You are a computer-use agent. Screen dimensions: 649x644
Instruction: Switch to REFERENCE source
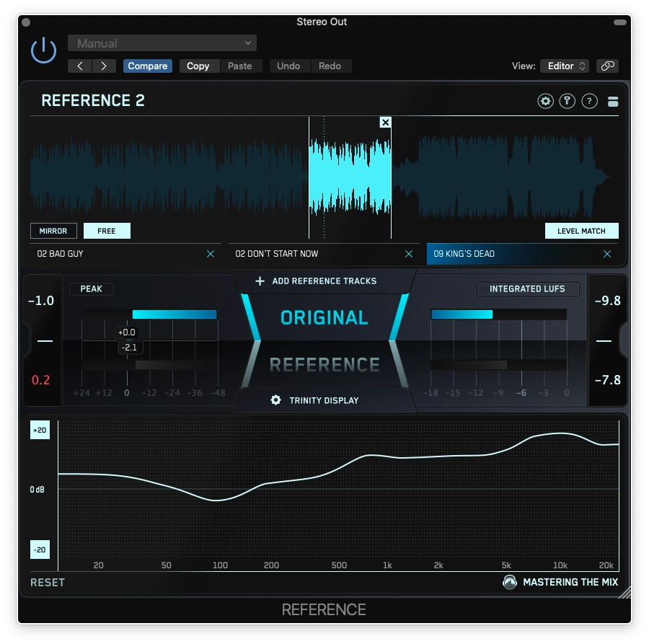324,365
